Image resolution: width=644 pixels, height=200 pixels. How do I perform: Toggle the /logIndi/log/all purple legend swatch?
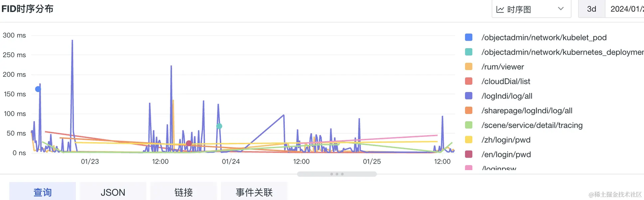pos(469,96)
